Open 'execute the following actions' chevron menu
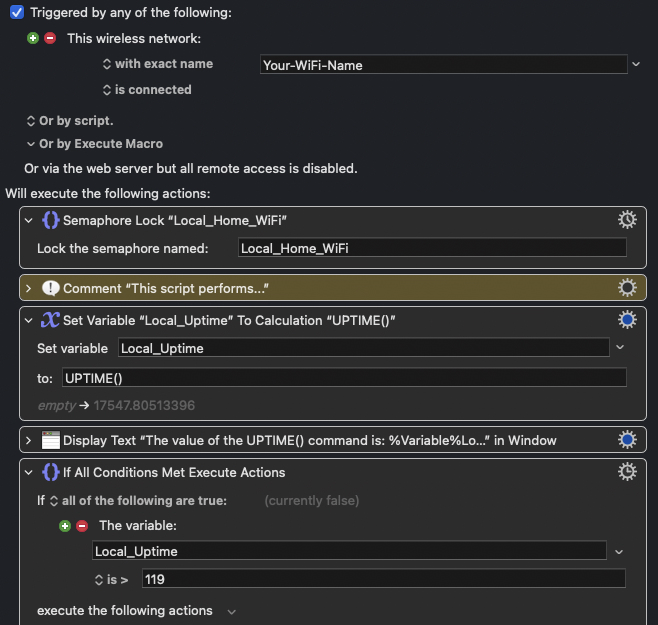 click(x=232, y=611)
